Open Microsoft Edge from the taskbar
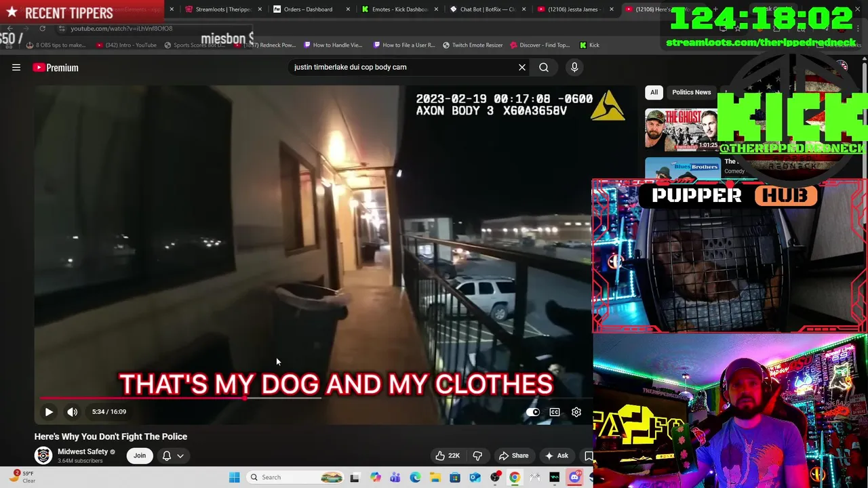Screen dimensions: 868x488 pyautogui.click(x=415, y=477)
